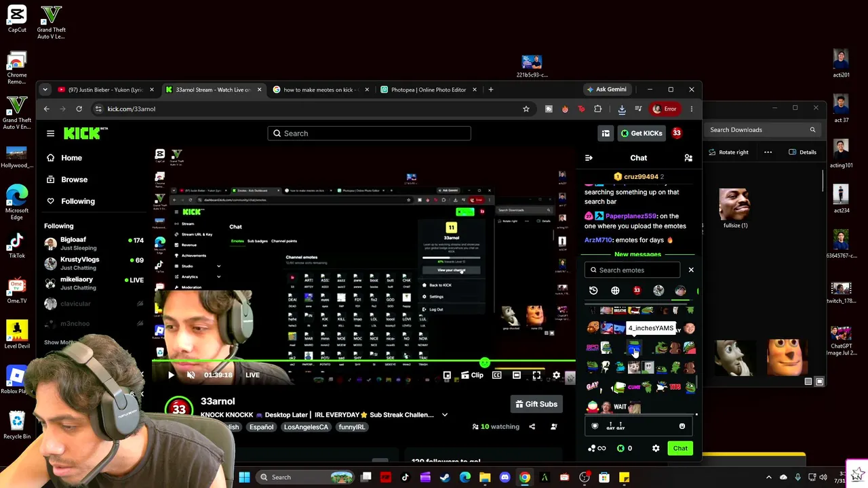This screenshot has width=868, height=488.
Task: Switch to how to make emotes tab
Action: point(321,89)
